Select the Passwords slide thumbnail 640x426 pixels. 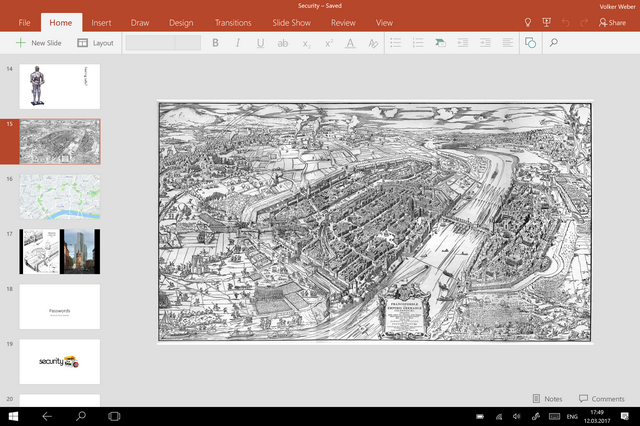[x=60, y=306]
